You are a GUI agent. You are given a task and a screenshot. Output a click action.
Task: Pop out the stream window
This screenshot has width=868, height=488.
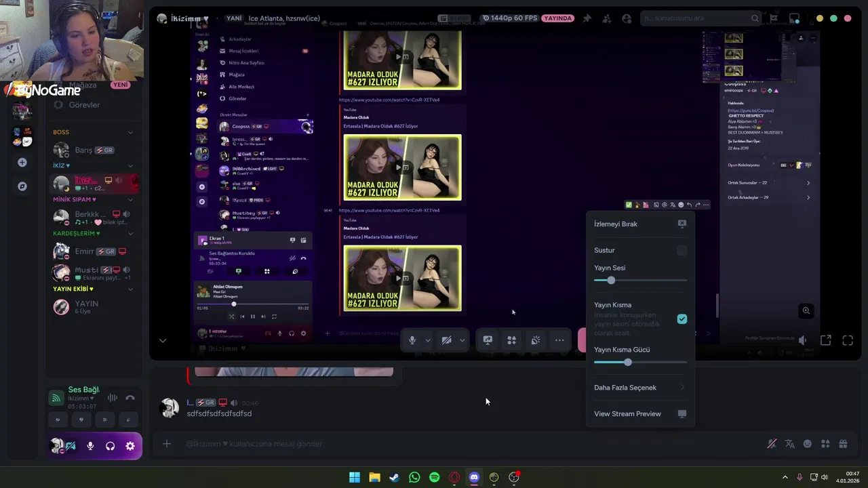tap(825, 340)
